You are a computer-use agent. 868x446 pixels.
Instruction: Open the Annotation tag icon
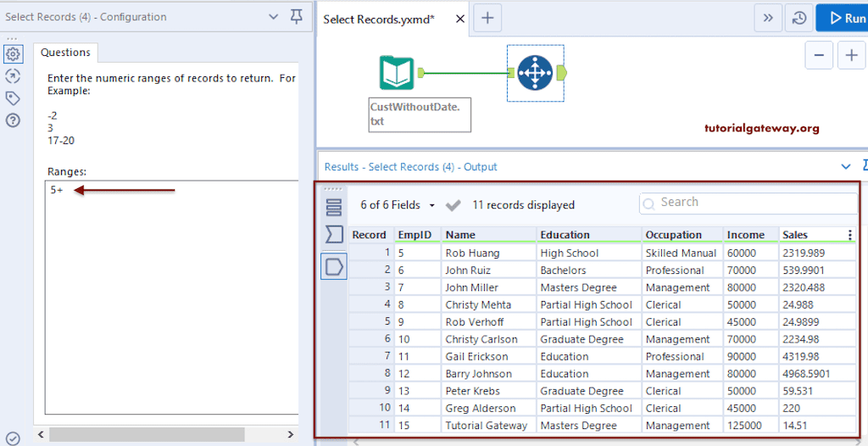[13, 98]
